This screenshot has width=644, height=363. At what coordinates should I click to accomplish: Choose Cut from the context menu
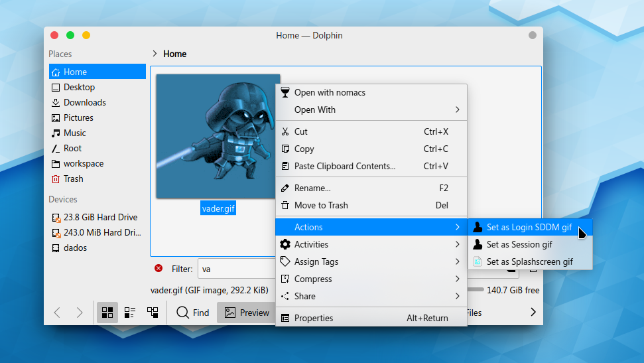pyautogui.click(x=371, y=131)
